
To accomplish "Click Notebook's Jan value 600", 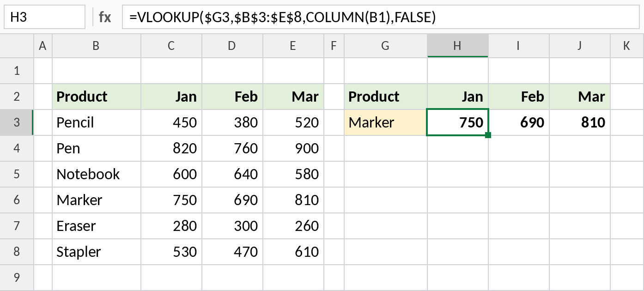I will point(171,174).
